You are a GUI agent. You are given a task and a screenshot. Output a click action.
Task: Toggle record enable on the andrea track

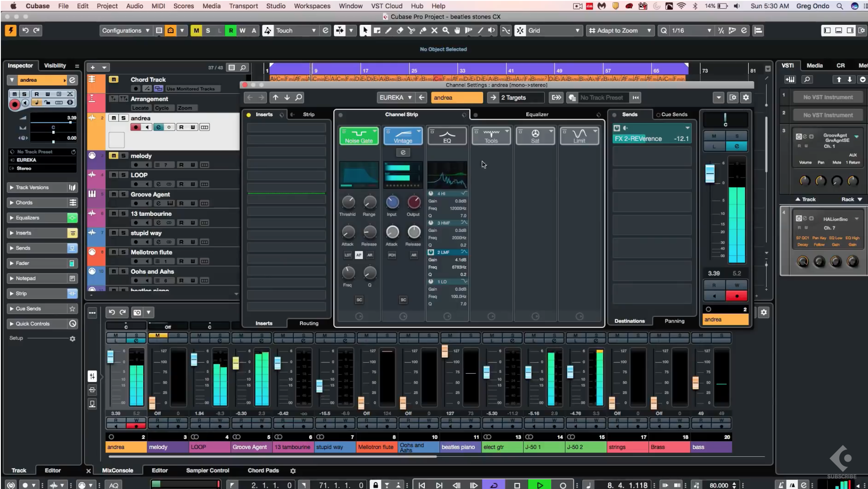tap(136, 127)
